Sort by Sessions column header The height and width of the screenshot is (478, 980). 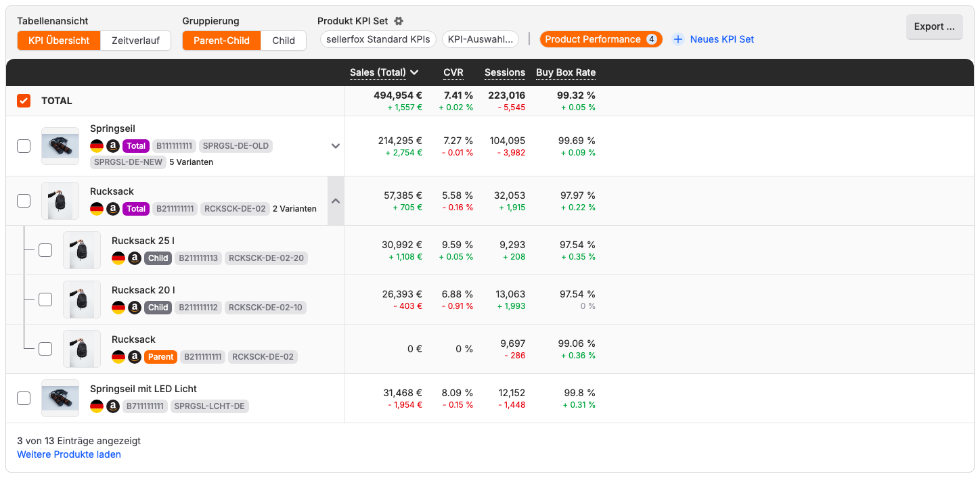(x=505, y=72)
